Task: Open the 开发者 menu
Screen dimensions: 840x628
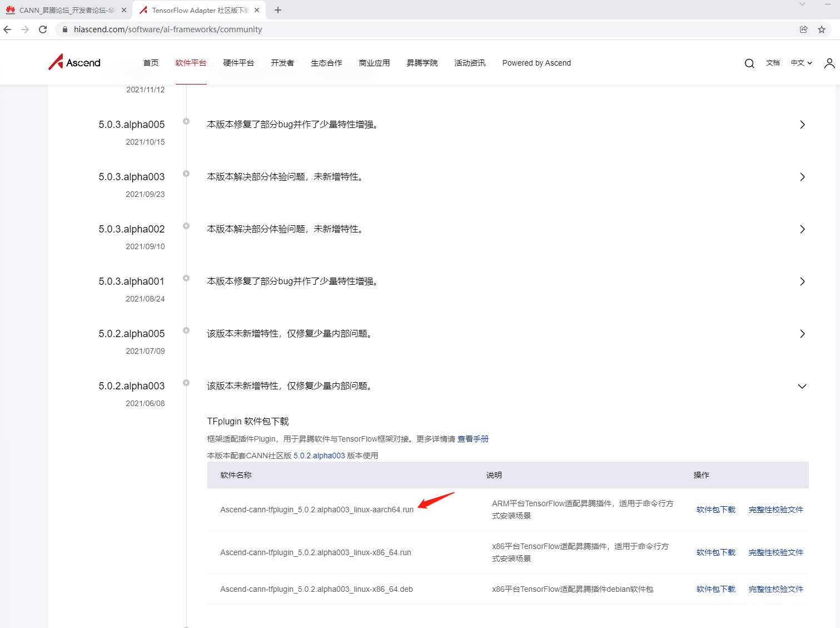Action: tap(282, 63)
